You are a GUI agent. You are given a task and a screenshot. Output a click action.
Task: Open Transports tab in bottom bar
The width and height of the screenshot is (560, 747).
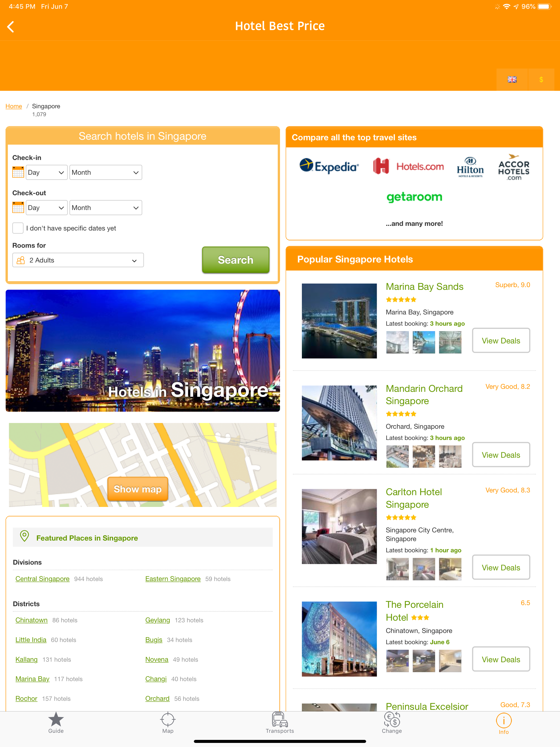(x=280, y=723)
